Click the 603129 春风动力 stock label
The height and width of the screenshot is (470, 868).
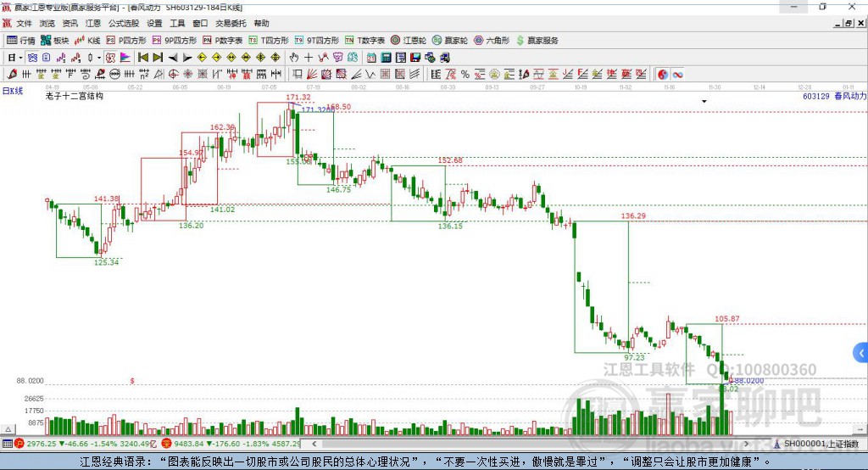tap(834, 97)
